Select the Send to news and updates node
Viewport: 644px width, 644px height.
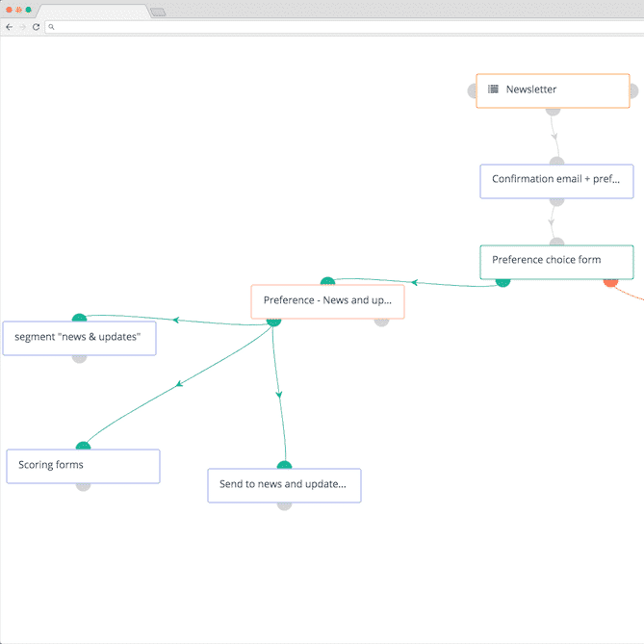pos(284,485)
